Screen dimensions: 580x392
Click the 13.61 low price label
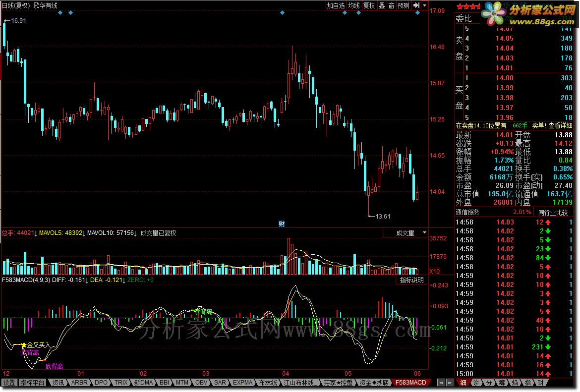383,217
